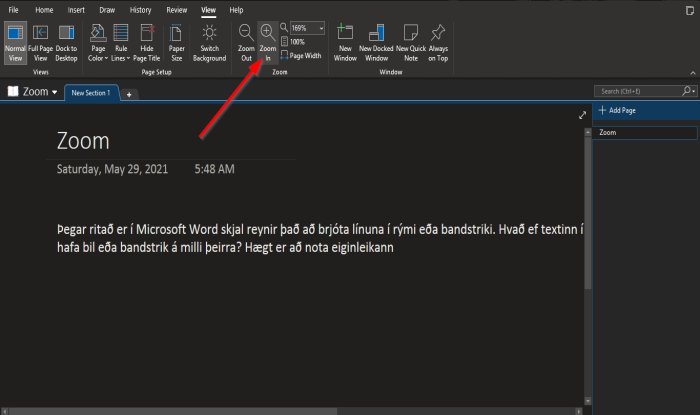Screen dimensions: 700x415
Task: Open Paper Size settings
Action: pos(176,42)
